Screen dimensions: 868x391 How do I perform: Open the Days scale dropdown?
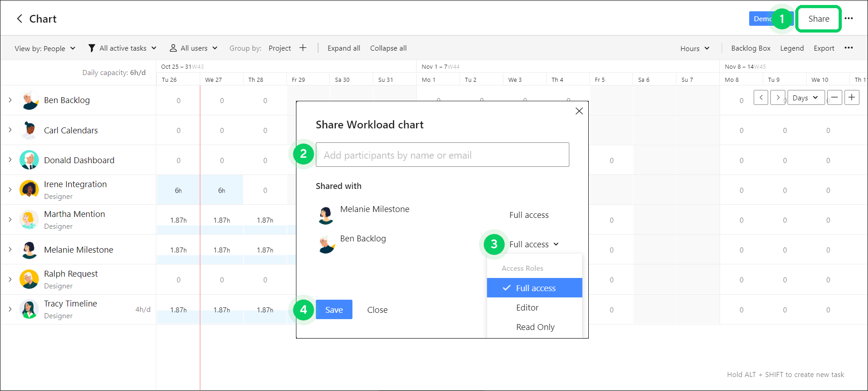click(x=806, y=98)
